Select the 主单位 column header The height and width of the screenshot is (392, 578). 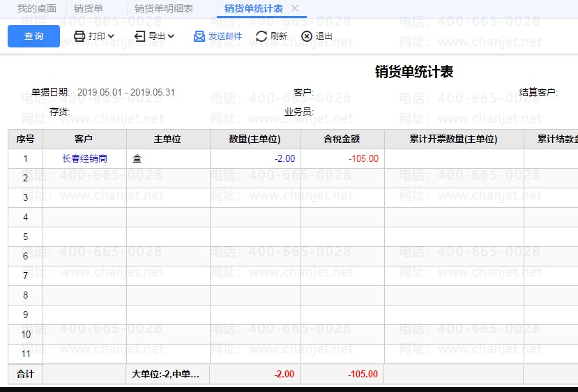(167, 139)
